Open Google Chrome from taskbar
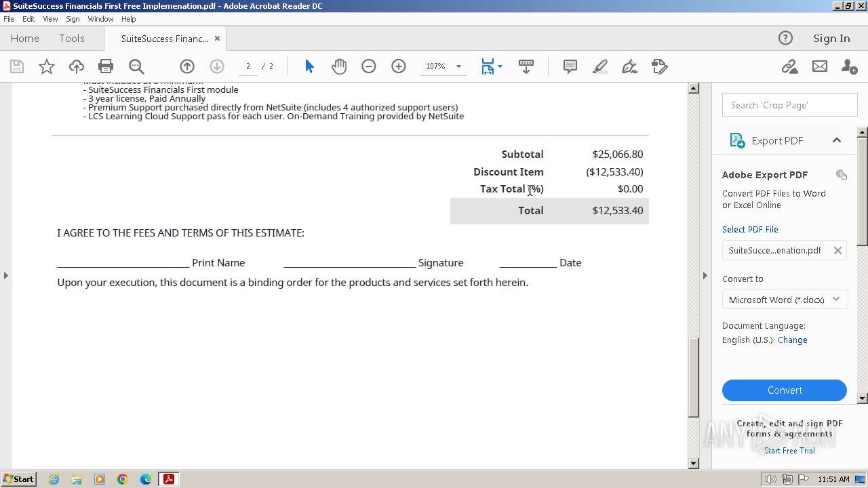The height and width of the screenshot is (488, 868). (123, 479)
